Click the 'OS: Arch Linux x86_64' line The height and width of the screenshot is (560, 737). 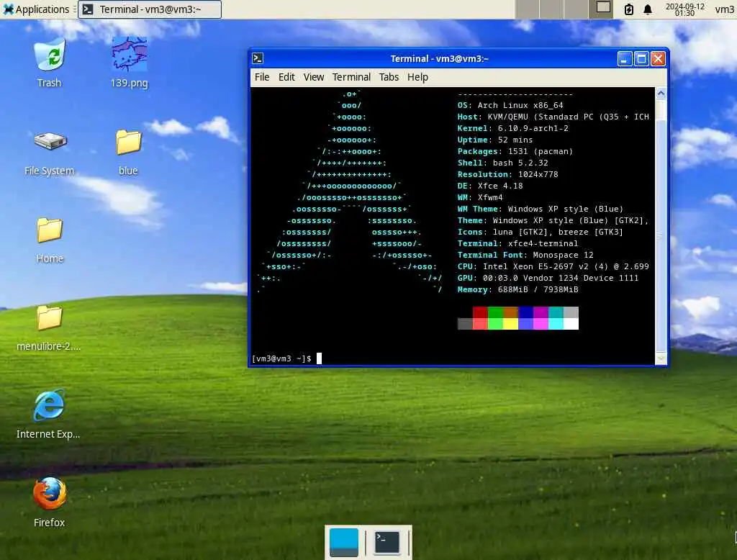click(510, 105)
